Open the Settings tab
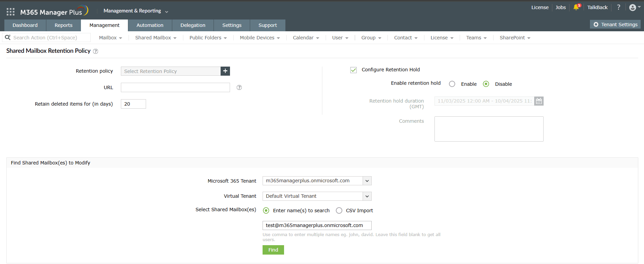 (x=232, y=25)
